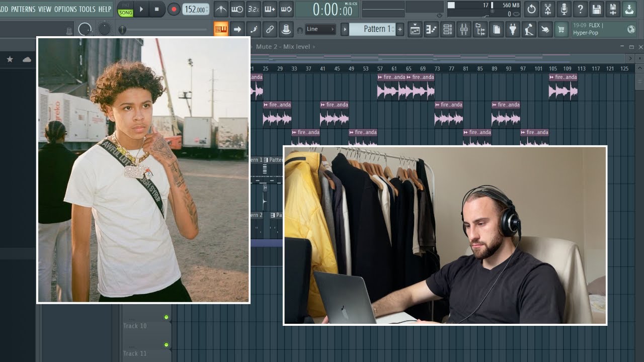Open the Pattern 1 selector dropdown
Screen dimensions: 644x362
[x=373, y=29]
